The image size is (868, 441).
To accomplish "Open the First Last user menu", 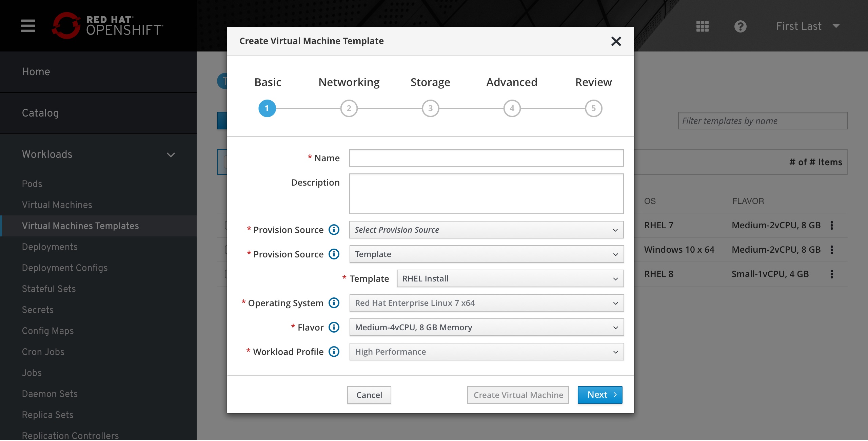I will point(808,26).
